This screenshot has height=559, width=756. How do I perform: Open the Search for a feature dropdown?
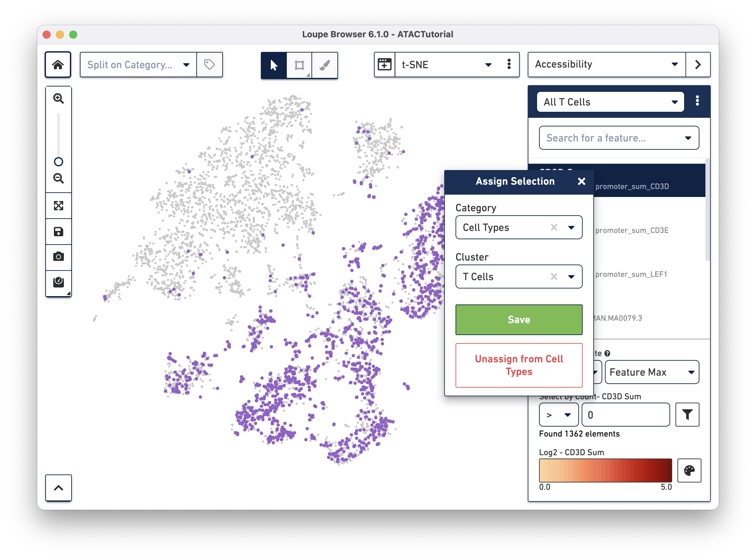tap(619, 138)
